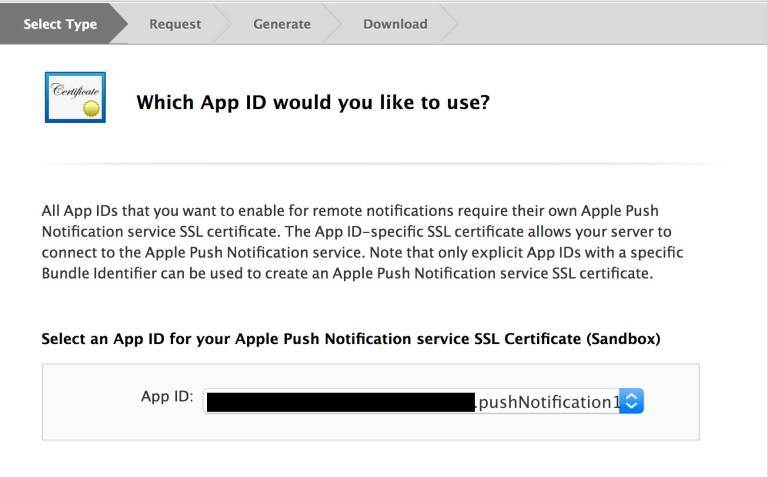Click the Certificate icon beside the heading
Screen dimensions: 768x477
click(76, 97)
